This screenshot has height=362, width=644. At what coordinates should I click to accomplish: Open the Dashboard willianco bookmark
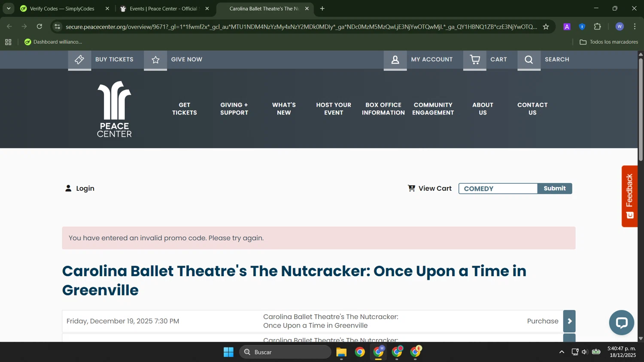click(53, 42)
